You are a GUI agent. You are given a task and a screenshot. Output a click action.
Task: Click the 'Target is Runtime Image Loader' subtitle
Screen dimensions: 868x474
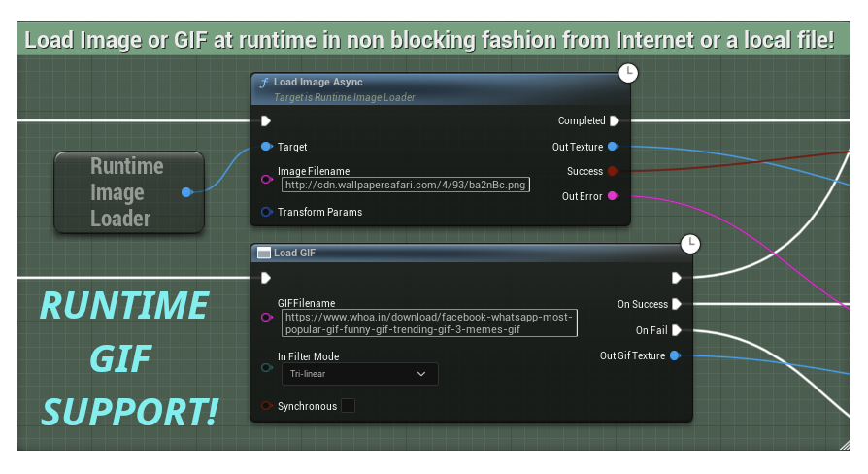[x=345, y=97]
